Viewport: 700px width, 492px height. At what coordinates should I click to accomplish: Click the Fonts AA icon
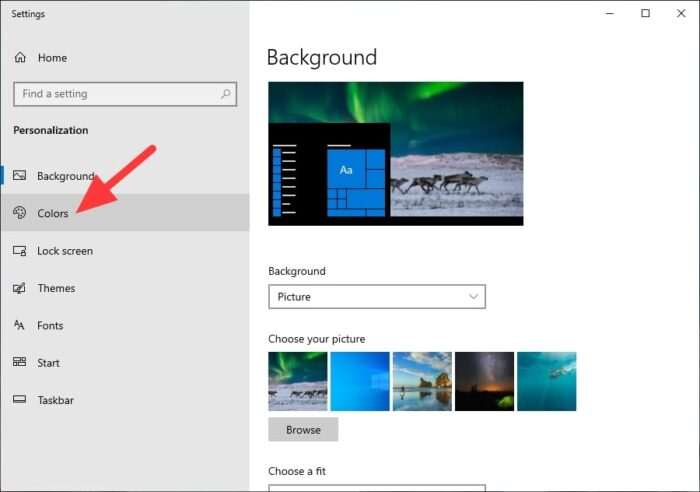19,325
